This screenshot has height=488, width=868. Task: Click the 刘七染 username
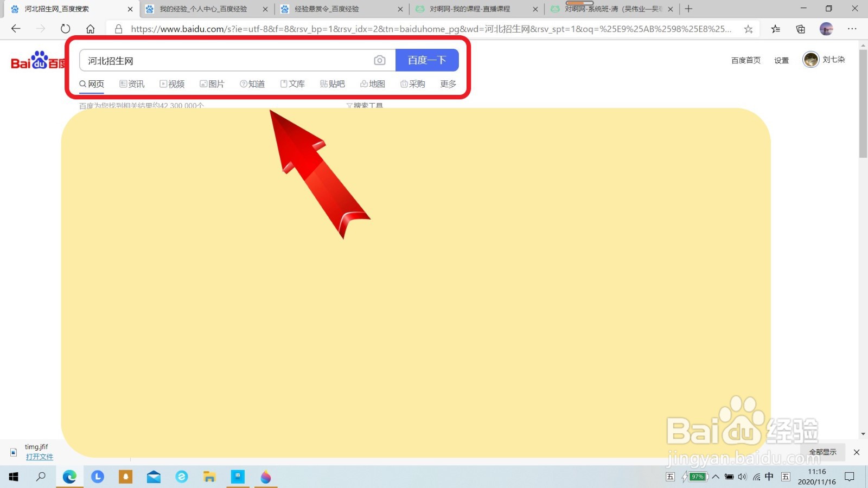(834, 60)
